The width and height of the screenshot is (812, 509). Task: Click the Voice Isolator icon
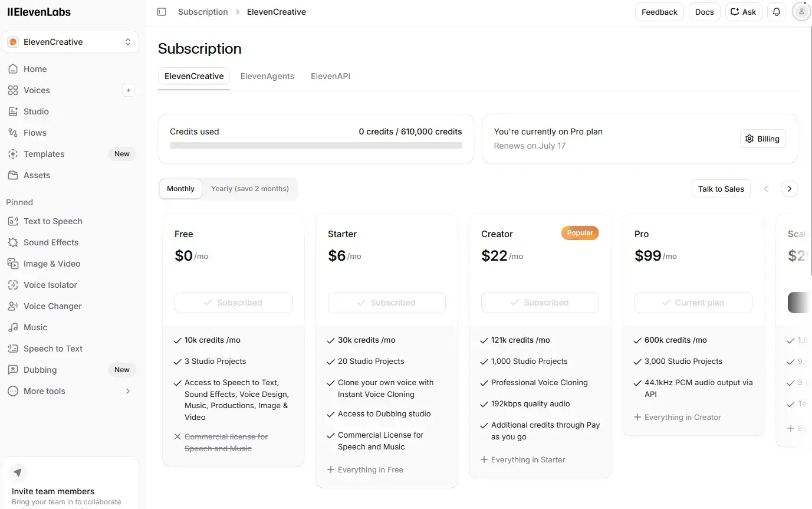point(12,285)
